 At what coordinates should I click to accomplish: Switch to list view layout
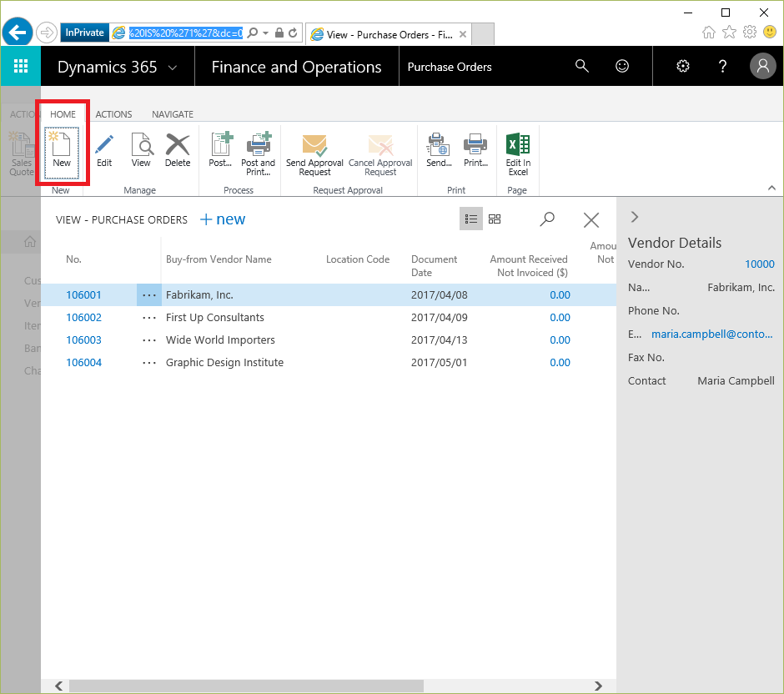471,219
